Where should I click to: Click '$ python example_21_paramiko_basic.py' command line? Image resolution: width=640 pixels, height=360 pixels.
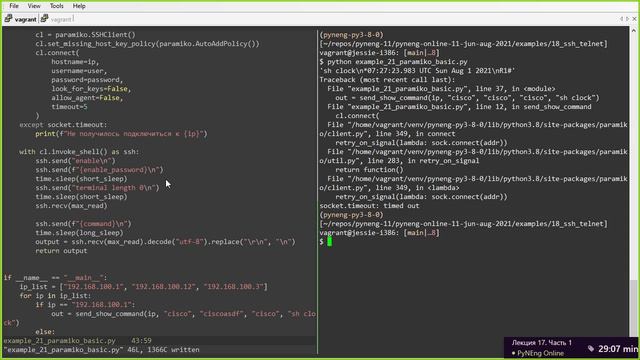[x=393, y=62]
